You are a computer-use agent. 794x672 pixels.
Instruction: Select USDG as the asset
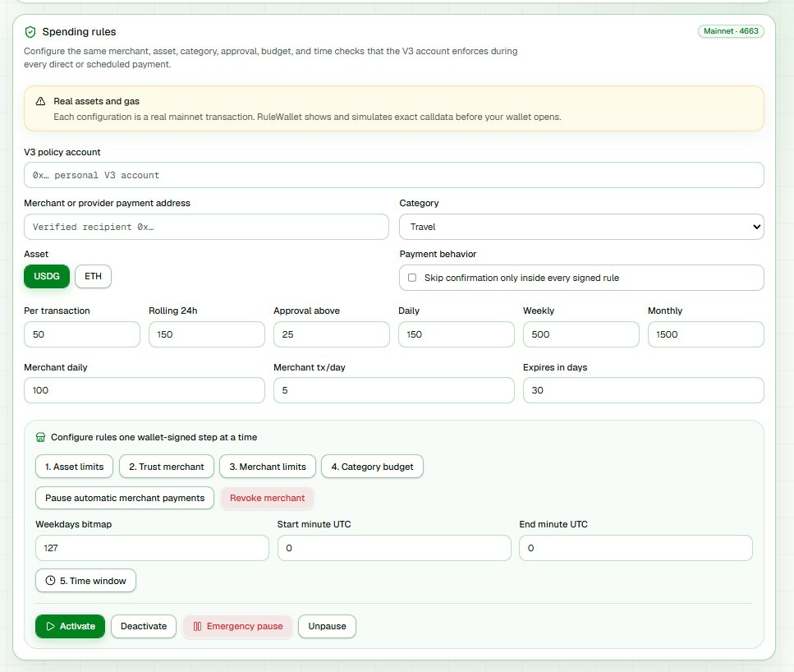(47, 276)
